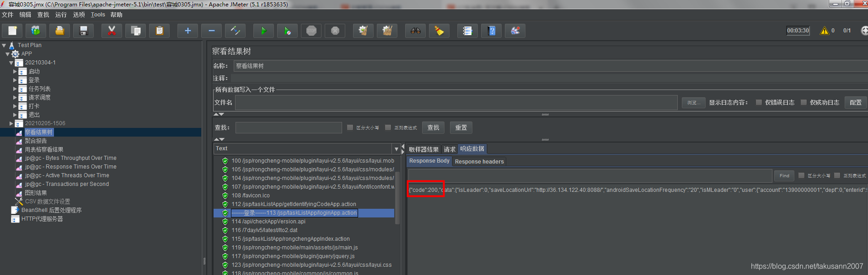This screenshot has width=868, height=275.
Task: Click the results list vertical scrollbar
Action: point(397,197)
